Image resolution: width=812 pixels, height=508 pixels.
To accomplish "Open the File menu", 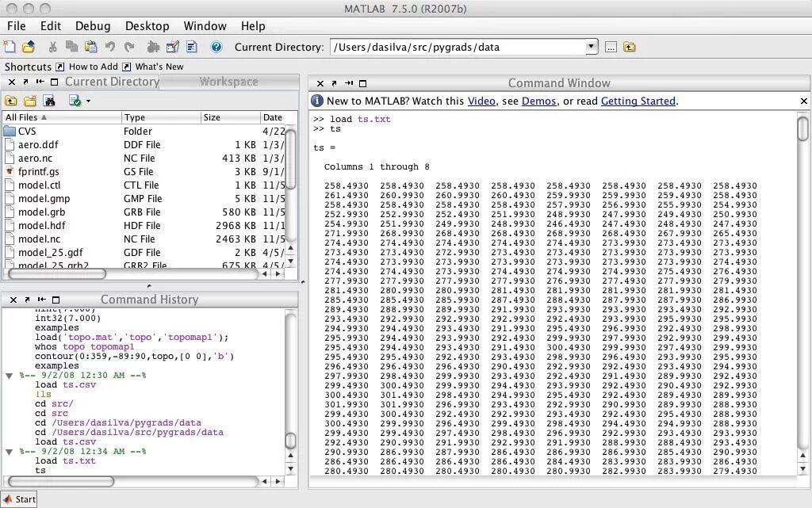I will coord(16,26).
